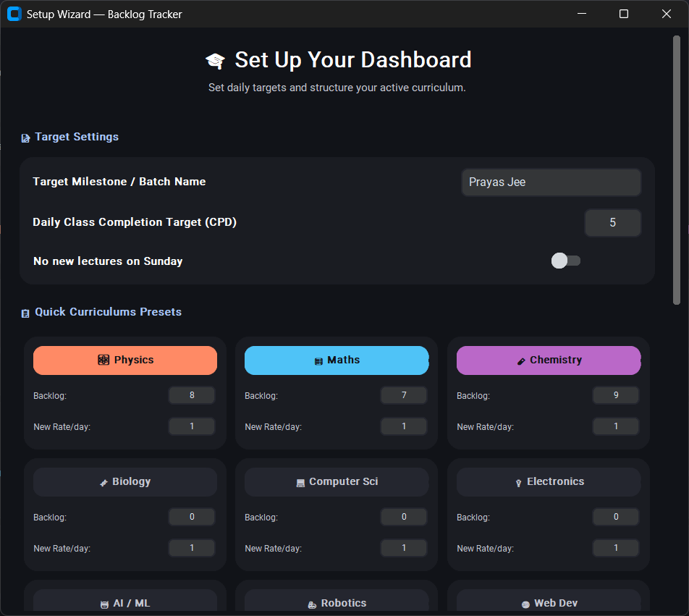689x616 pixels.
Task: Click the Maths Backlog field
Action: click(404, 395)
